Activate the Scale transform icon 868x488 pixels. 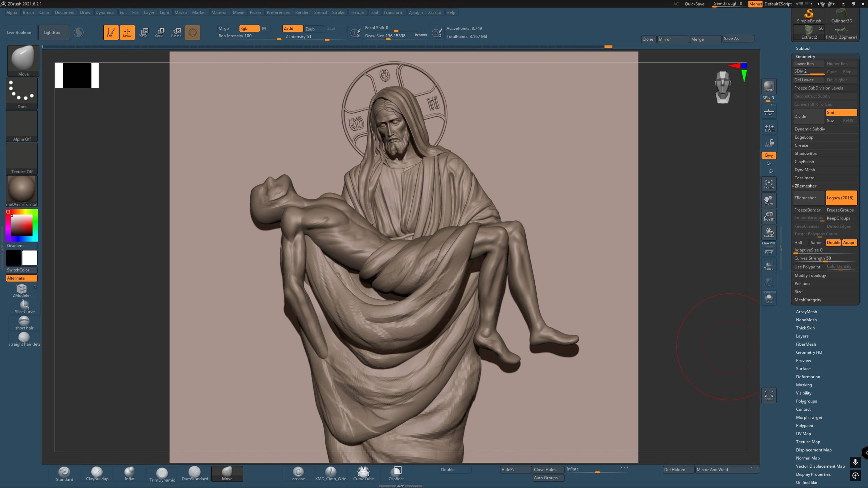tap(160, 32)
